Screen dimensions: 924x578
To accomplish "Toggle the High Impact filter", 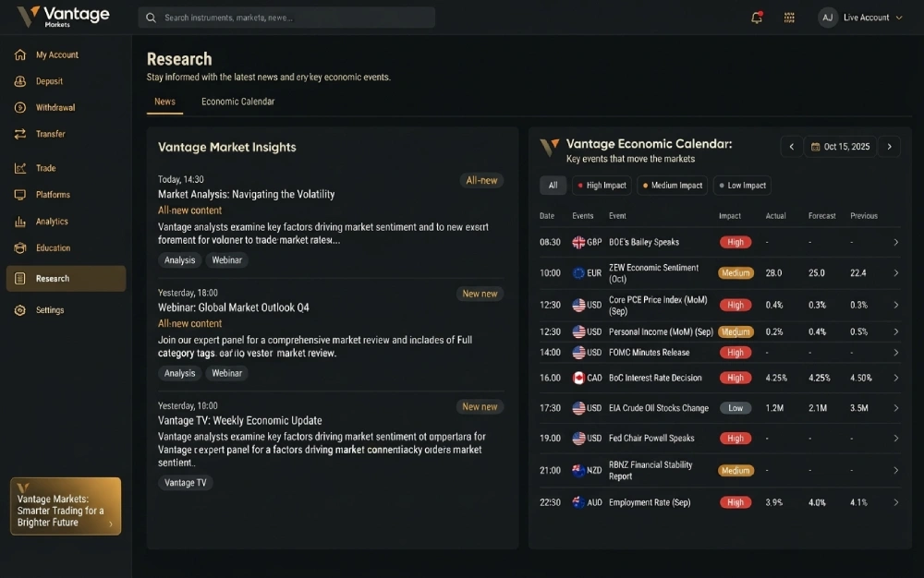I will point(602,186).
